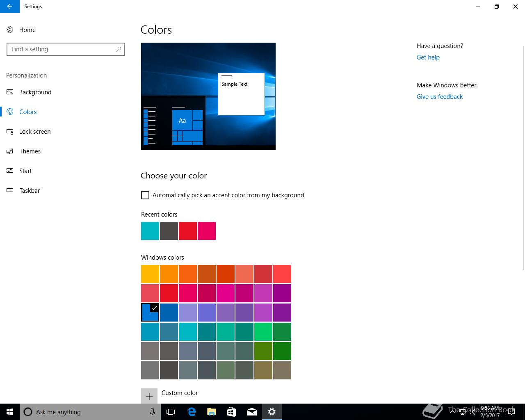The height and width of the screenshot is (420, 525).
Task: Pick the pink recent color swatch
Action: point(207,231)
